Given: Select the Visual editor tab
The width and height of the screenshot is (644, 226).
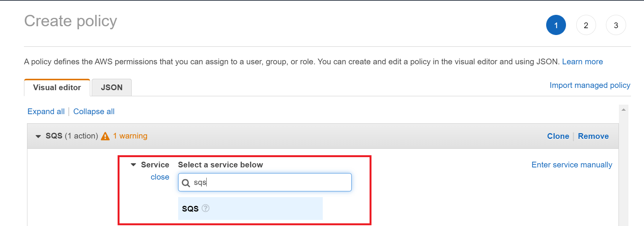Looking at the screenshot, I should 57,88.
